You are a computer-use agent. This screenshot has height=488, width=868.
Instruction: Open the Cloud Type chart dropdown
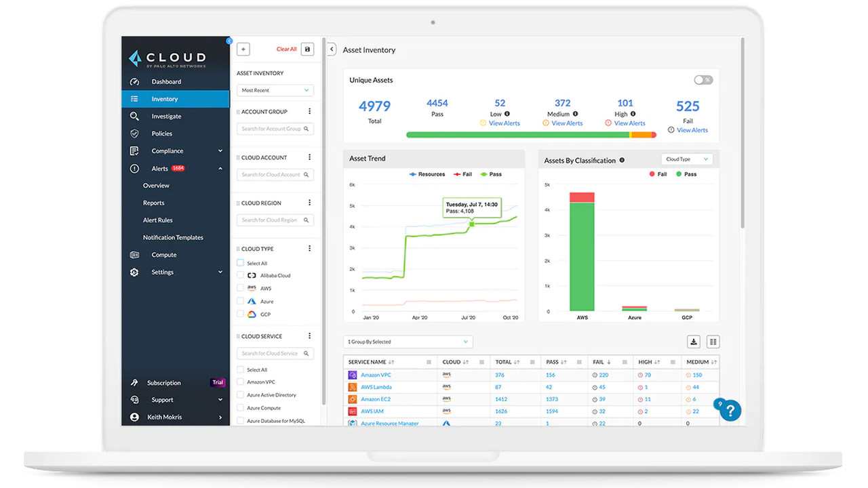click(x=687, y=159)
